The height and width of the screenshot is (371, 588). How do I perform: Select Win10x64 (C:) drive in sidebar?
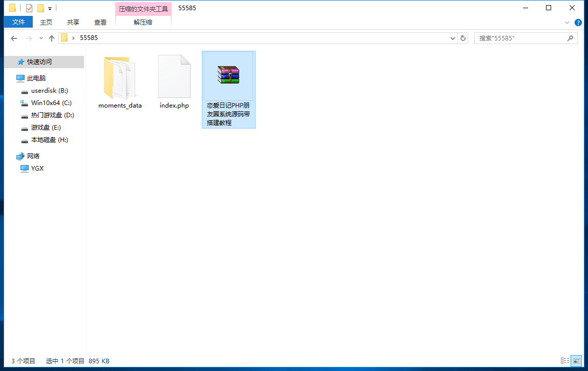point(51,103)
